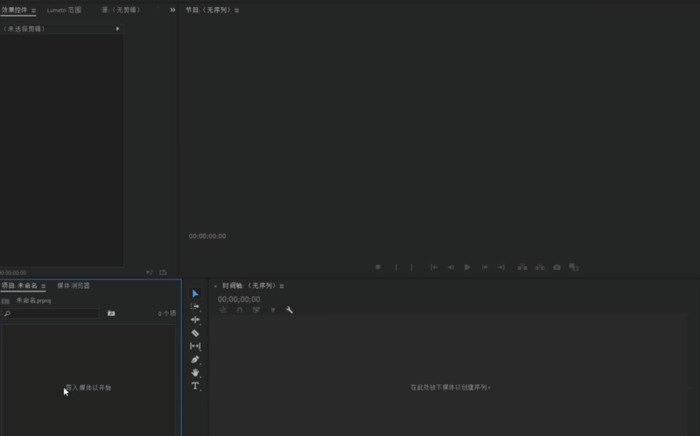
Task: Click the item count label in Project panel
Action: point(167,314)
